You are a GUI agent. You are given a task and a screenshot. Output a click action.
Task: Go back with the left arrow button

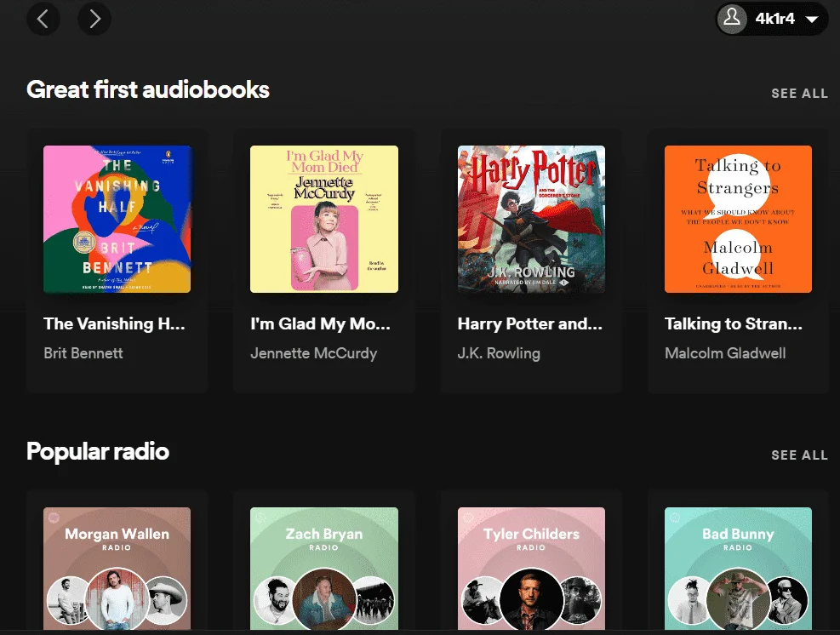point(43,19)
